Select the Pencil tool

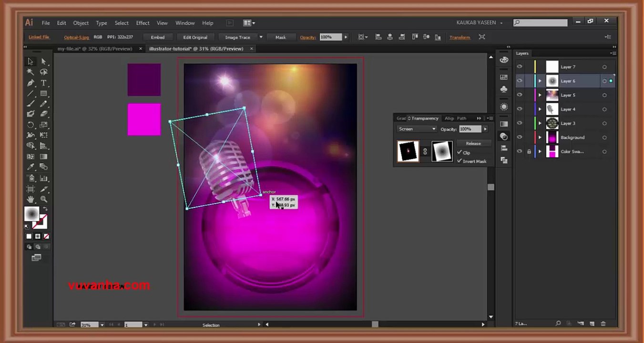[x=43, y=104]
